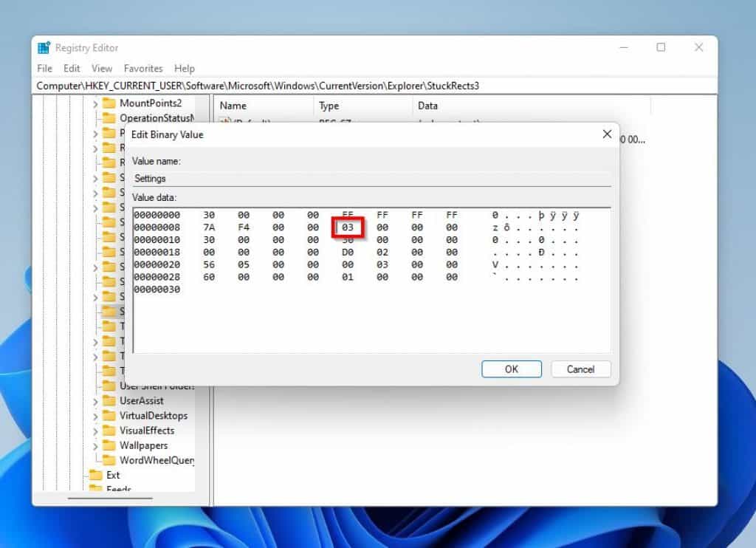Screen dimensions: 756x548
Task: Expand the VirtualDesktops key
Action: (x=95, y=417)
